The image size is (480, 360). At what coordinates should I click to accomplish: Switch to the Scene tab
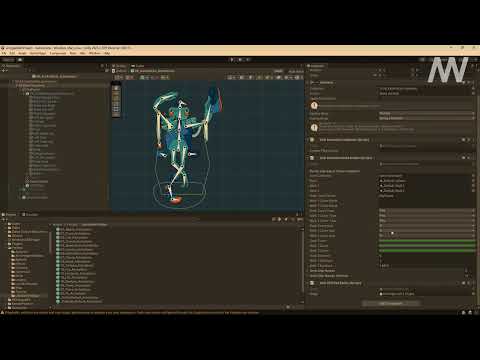tap(120, 66)
